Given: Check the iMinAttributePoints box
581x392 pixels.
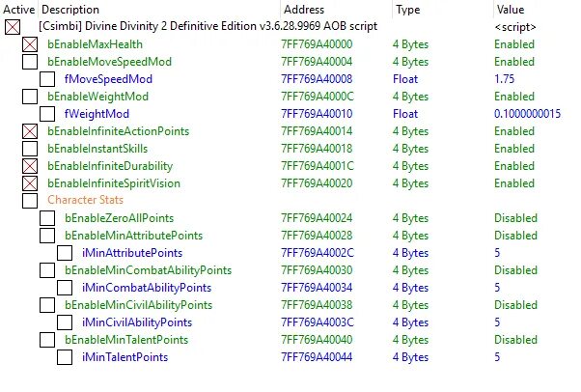Looking at the screenshot, I should (x=65, y=253).
